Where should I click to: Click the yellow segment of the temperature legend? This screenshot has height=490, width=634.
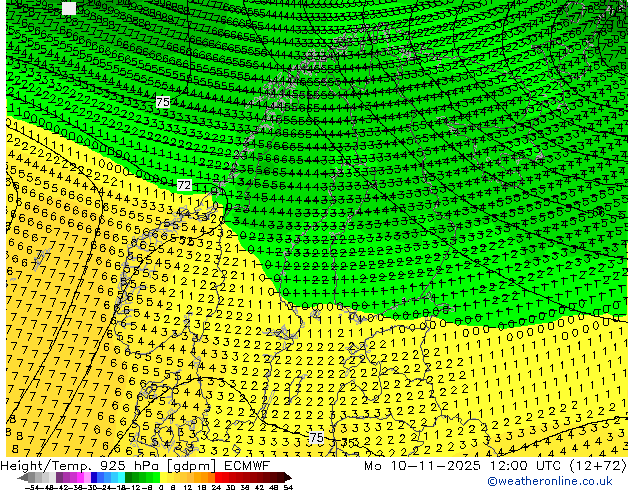point(163,478)
